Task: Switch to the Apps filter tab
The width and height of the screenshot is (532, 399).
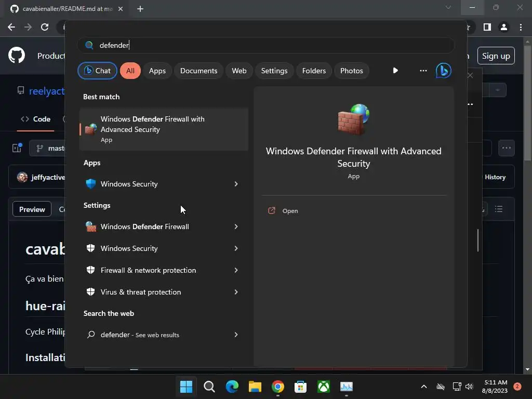Action: coord(157,71)
